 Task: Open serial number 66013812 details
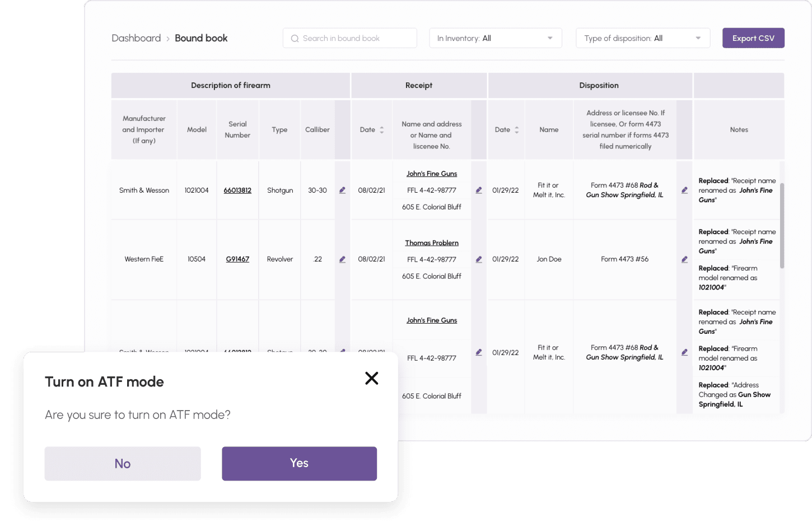(237, 190)
